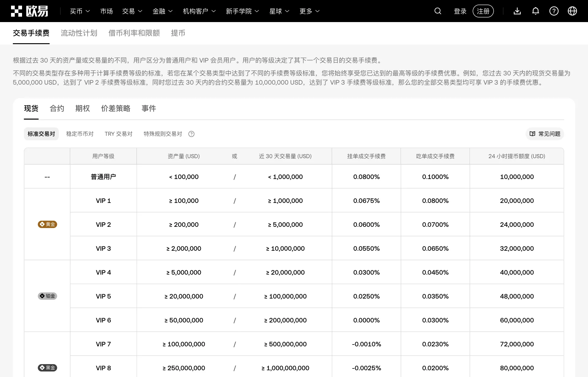Screen dimensions: 588x377
Task: Click the VIP 4 row label
Action: click(x=104, y=272)
